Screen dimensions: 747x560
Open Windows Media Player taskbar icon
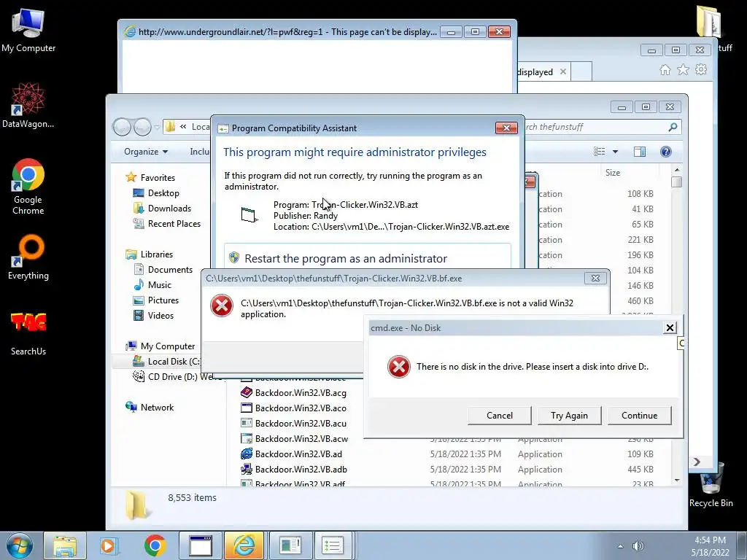(108, 545)
